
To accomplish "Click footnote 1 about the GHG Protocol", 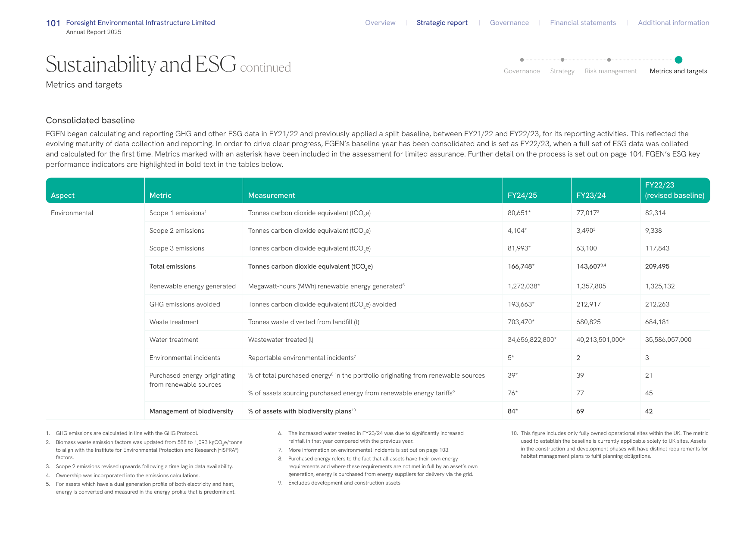I will pyautogui.click(x=122, y=433).
